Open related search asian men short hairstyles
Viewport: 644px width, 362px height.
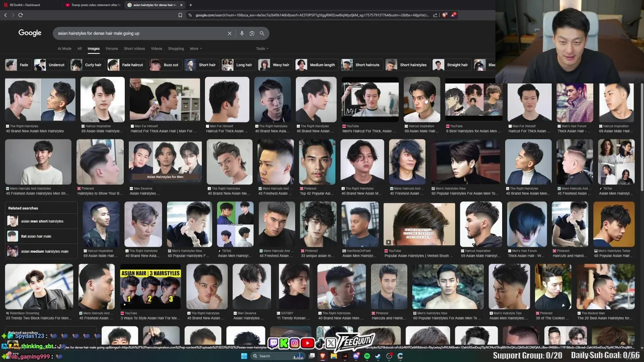pos(42,221)
